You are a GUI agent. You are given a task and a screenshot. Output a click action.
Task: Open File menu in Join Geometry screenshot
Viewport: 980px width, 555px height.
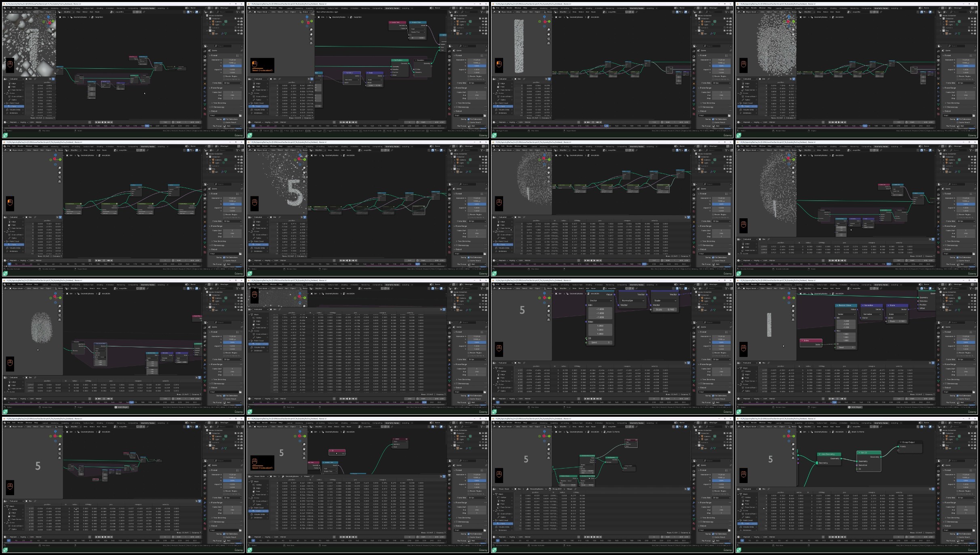tap(742, 423)
